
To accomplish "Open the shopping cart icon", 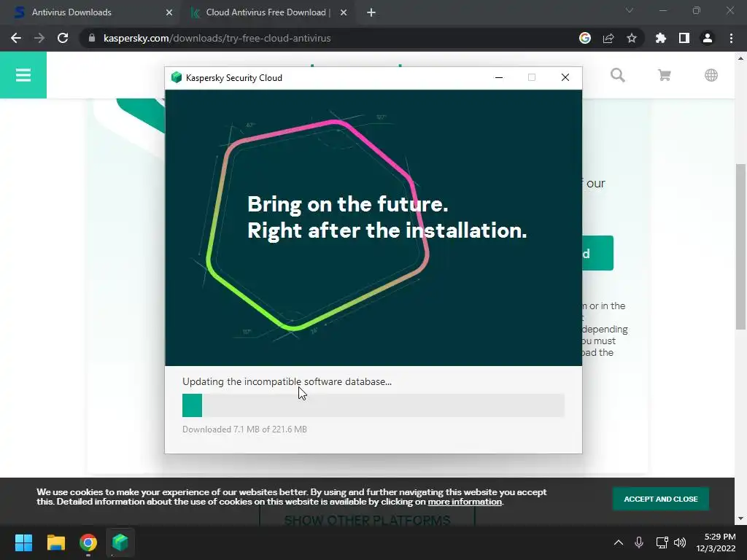I will pos(664,75).
